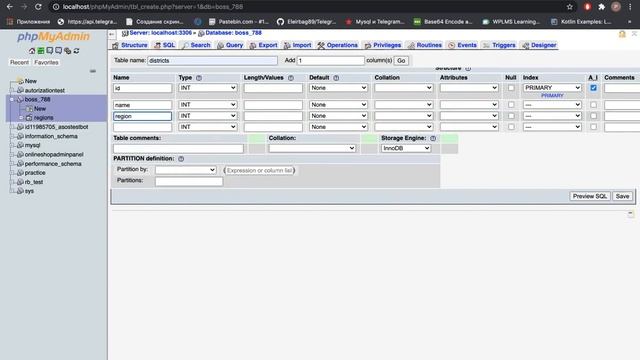Bookmark the page with the star icon
The height and width of the screenshot is (360, 640).
[x=569, y=7]
